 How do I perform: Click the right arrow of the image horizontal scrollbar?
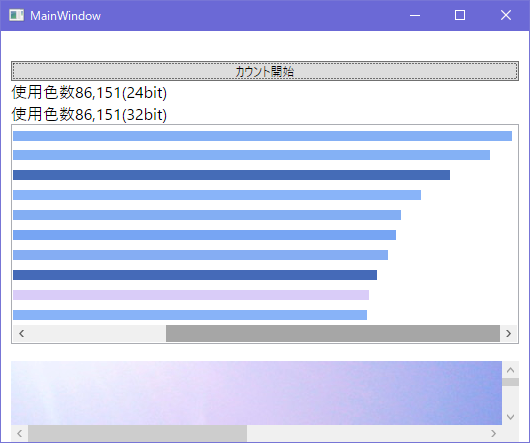pos(493,434)
